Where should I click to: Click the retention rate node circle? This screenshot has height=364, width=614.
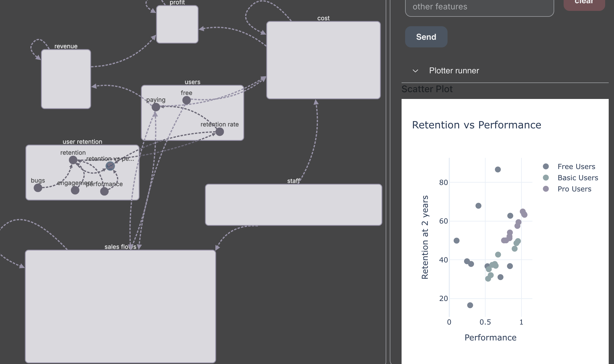tap(219, 132)
